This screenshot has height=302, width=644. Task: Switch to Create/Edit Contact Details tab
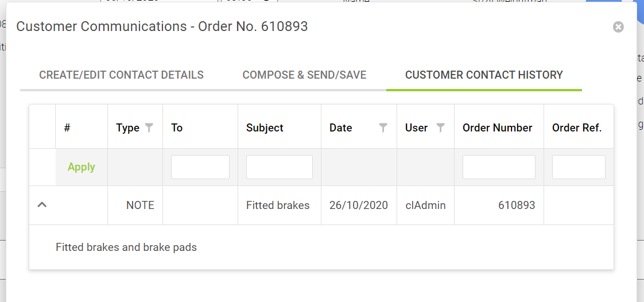tap(121, 75)
